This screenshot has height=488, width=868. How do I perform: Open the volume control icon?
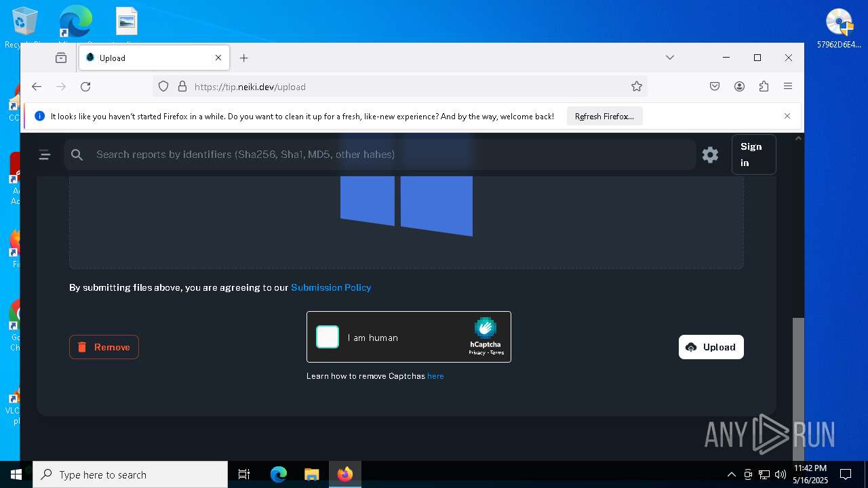pos(781,474)
